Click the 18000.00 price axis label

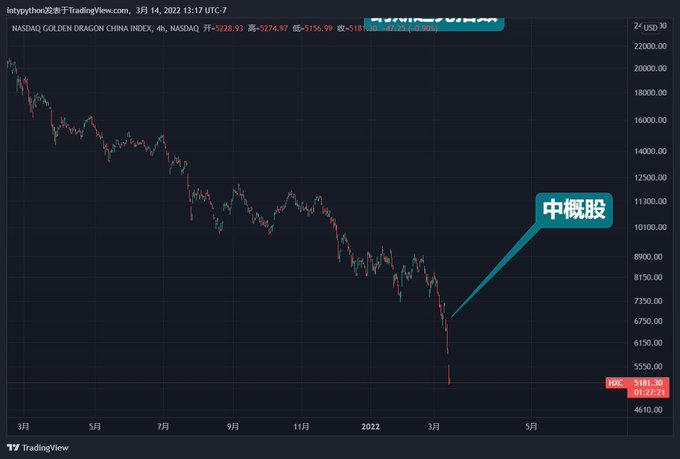click(650, 93)
